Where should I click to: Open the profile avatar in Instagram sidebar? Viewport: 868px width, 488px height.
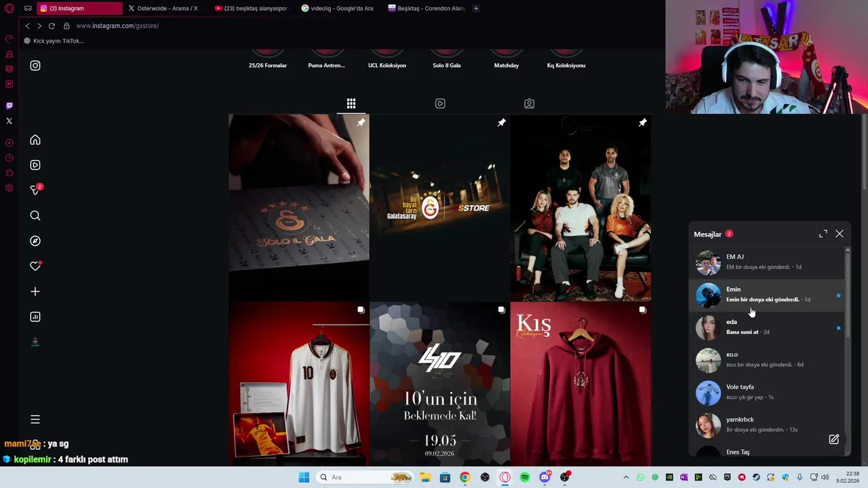point(35,342)
